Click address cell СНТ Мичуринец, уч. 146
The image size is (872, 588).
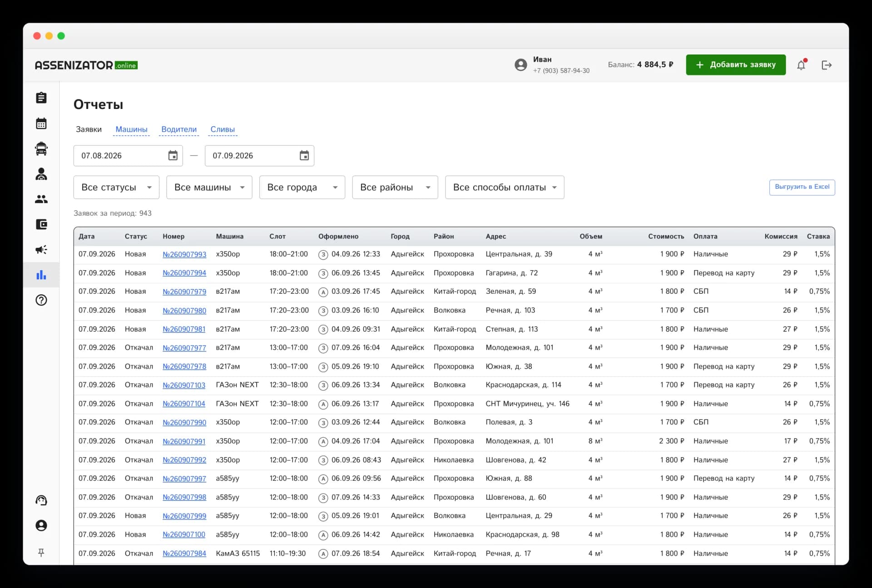[x=527, y=404]
